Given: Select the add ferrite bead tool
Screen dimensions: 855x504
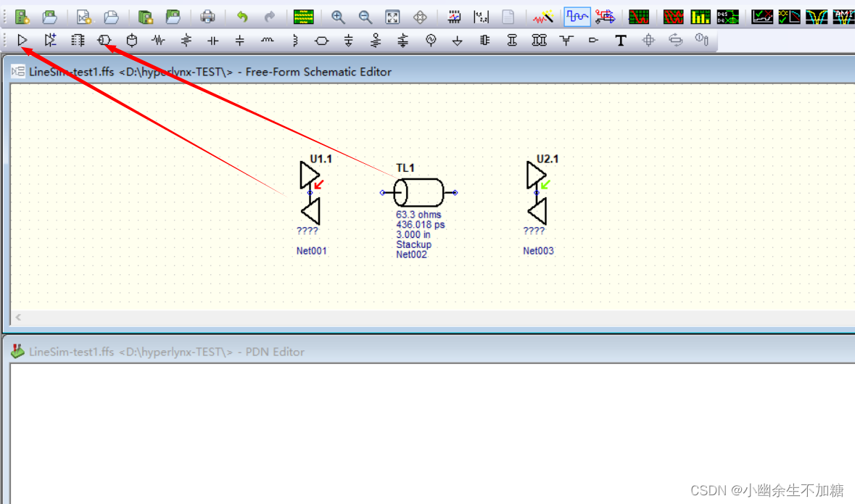Looking at the screenshot, I should [322, 41].
